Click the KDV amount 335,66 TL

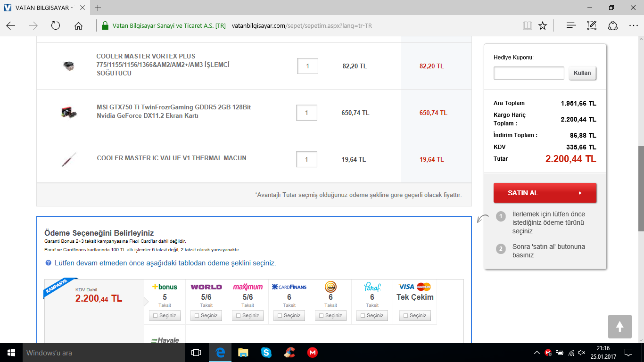coord(581,147)
